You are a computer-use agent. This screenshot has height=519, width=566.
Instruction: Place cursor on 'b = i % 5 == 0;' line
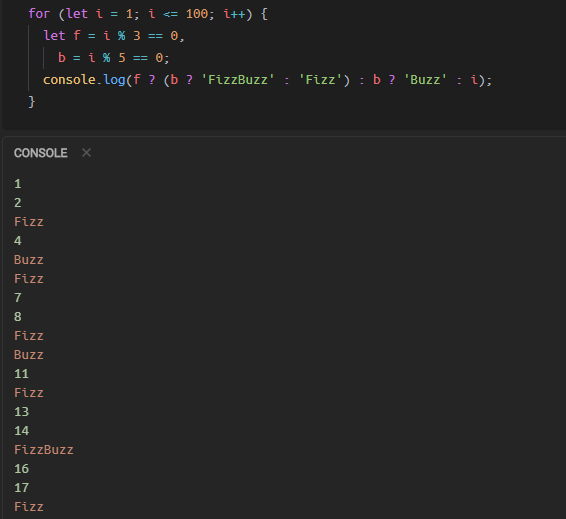pos(113,58)
